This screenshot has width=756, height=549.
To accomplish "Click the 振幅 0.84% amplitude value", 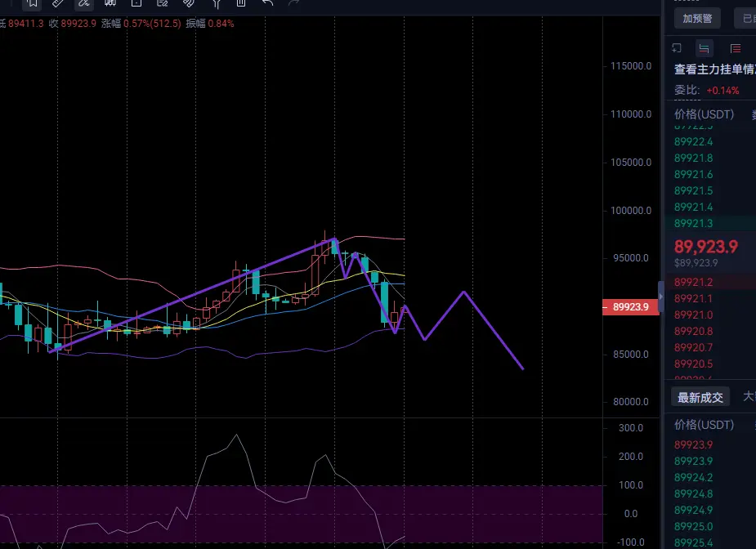I will 210,24.
